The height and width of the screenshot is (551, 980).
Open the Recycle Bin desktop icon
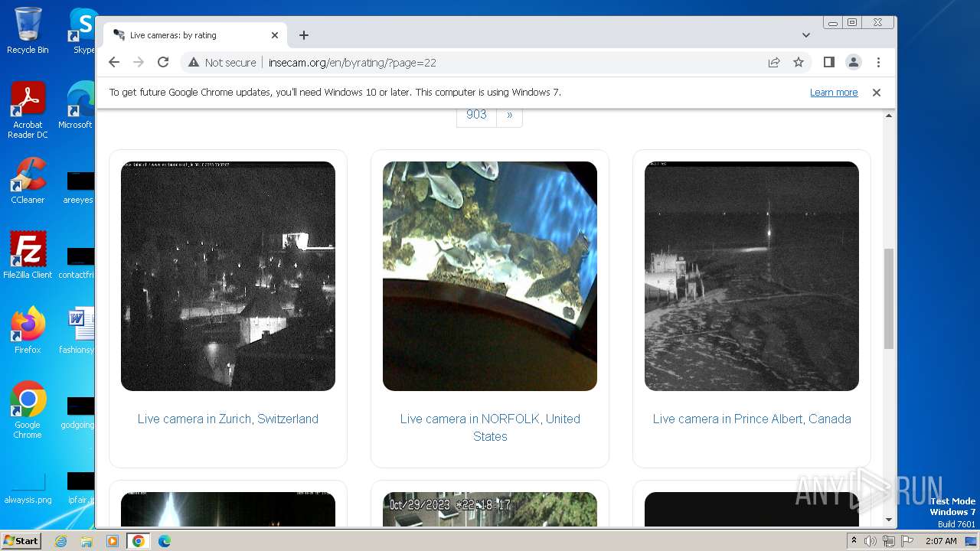click(x=28, y=31)
